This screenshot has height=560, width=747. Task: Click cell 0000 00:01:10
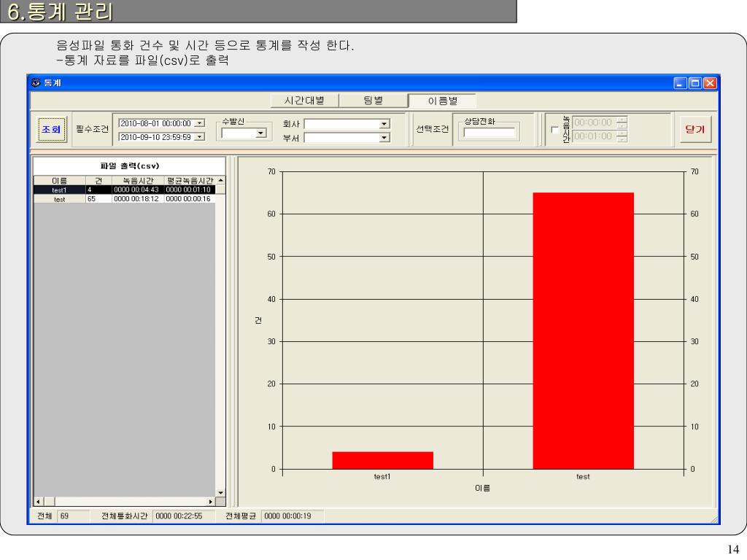click(190, 190)
